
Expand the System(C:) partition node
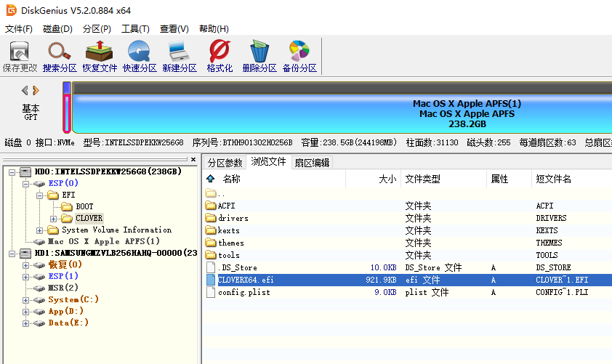25,300
